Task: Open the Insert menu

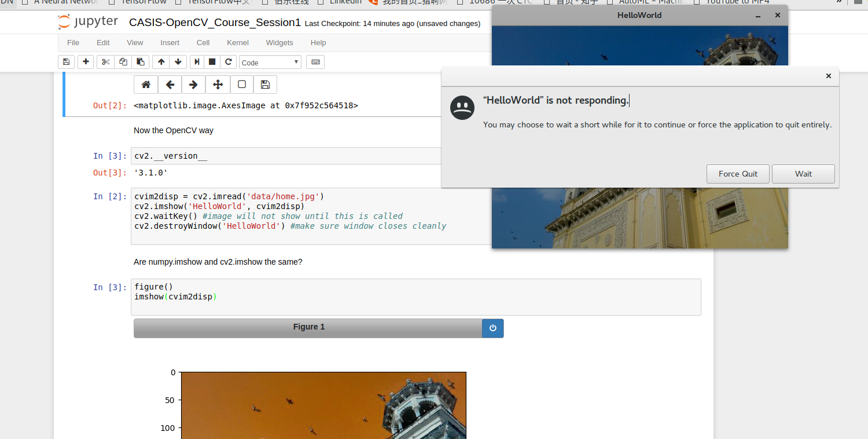Action: [x=170, y=43]
